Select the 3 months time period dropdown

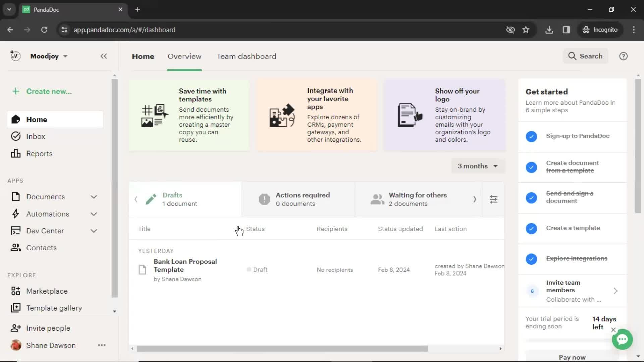[x=477, y=166]
